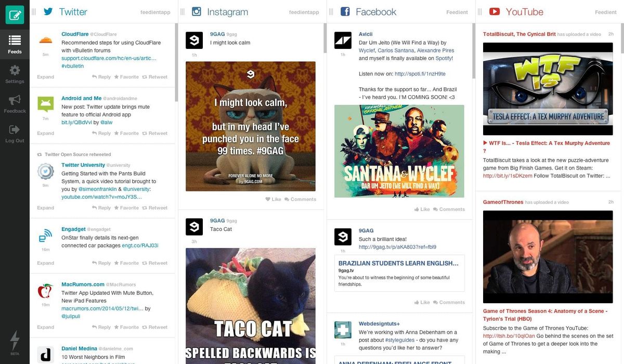Click the Twitter bird column icon
624x364 pixels.
(48, 11)
